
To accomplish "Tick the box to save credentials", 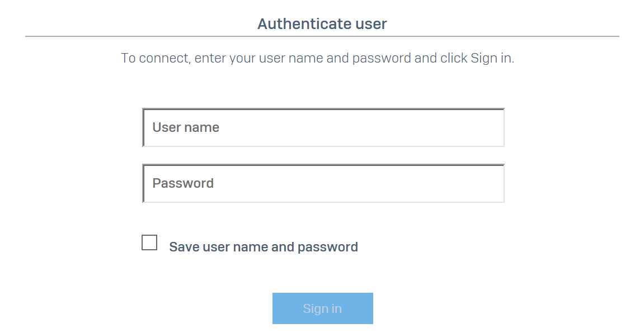I will coord(149,242).
